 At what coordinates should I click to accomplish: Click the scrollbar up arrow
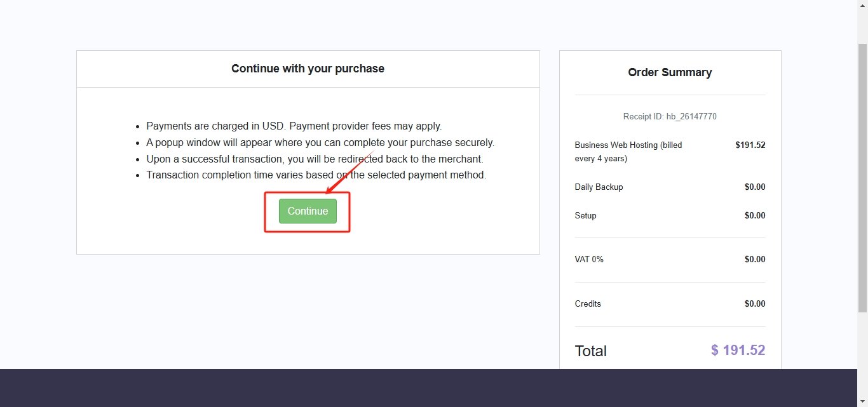point(862,5)
